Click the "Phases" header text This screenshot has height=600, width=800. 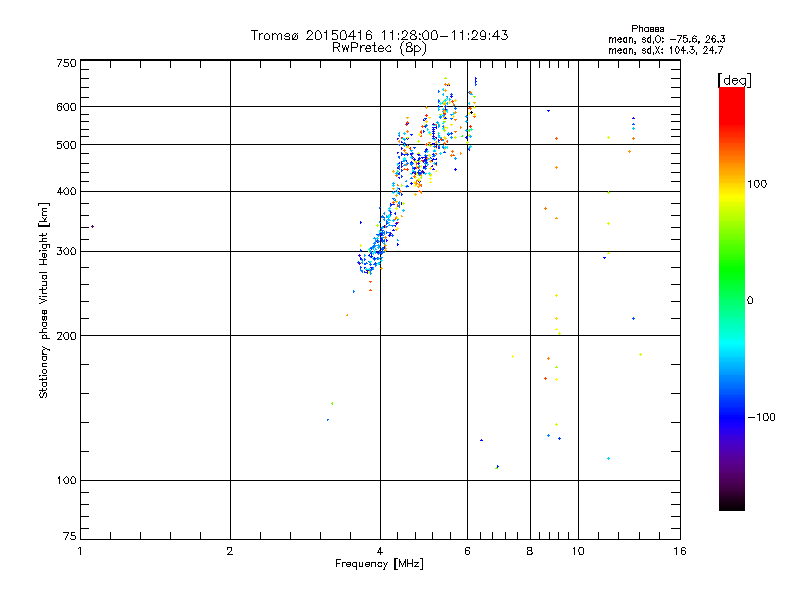[647, 29]
